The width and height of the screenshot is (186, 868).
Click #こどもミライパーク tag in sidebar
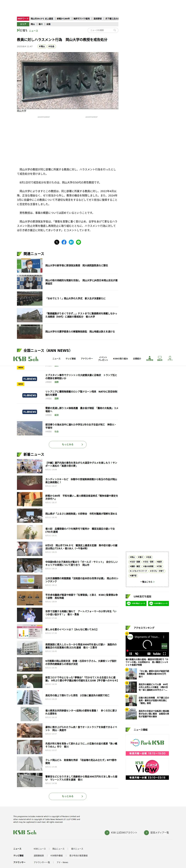click(x=138, y=571)
